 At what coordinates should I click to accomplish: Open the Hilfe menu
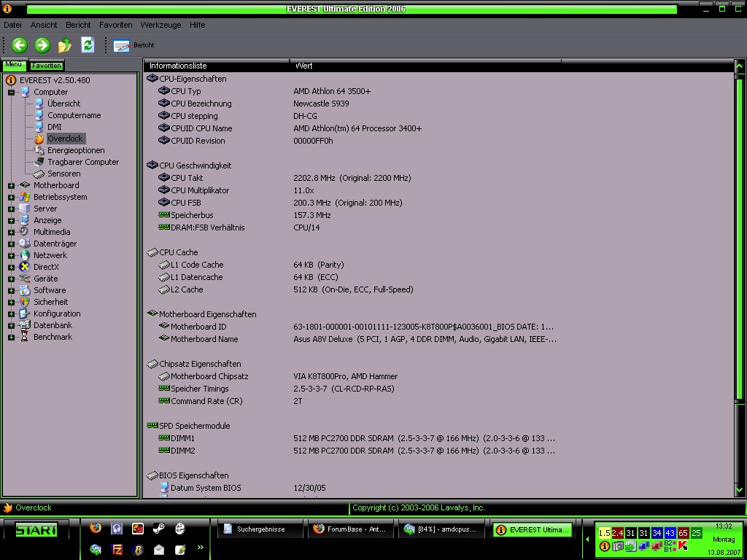[x=197, y=25]
